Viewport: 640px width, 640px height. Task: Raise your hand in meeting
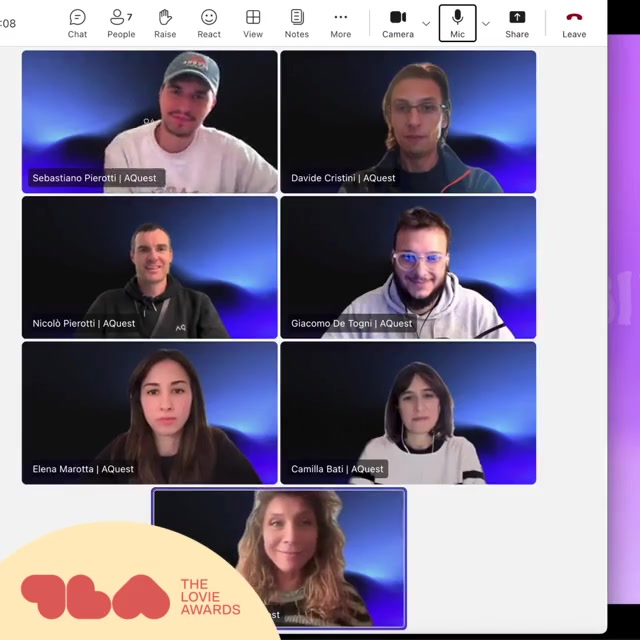point(165,24)
